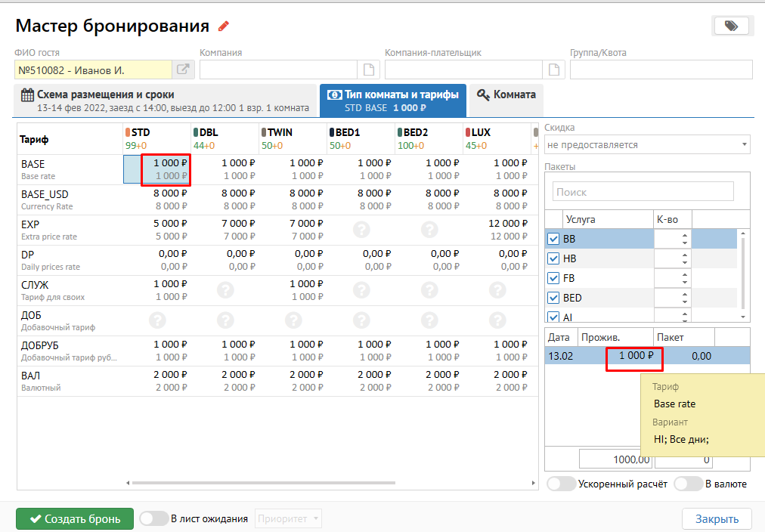The width and height of the screenshot is (765, 532).
Task: Click question mark icon in ДОБ STD cell
Action: (157, 320)
